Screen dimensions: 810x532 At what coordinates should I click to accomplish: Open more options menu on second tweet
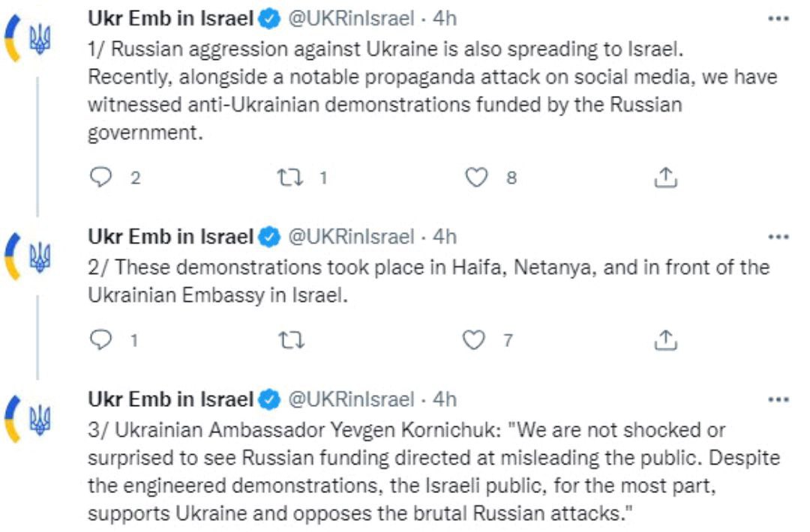[779, 237]
